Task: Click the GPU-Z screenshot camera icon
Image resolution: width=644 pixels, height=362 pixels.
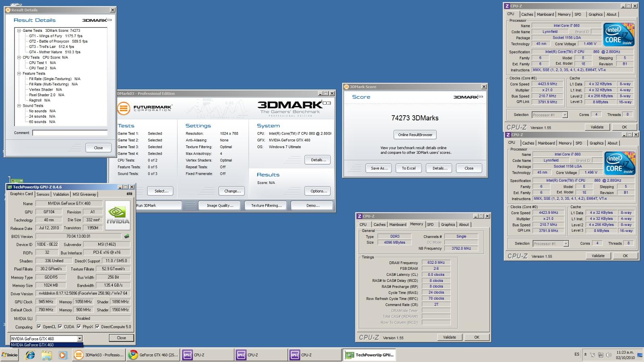Action: point(129,194)
